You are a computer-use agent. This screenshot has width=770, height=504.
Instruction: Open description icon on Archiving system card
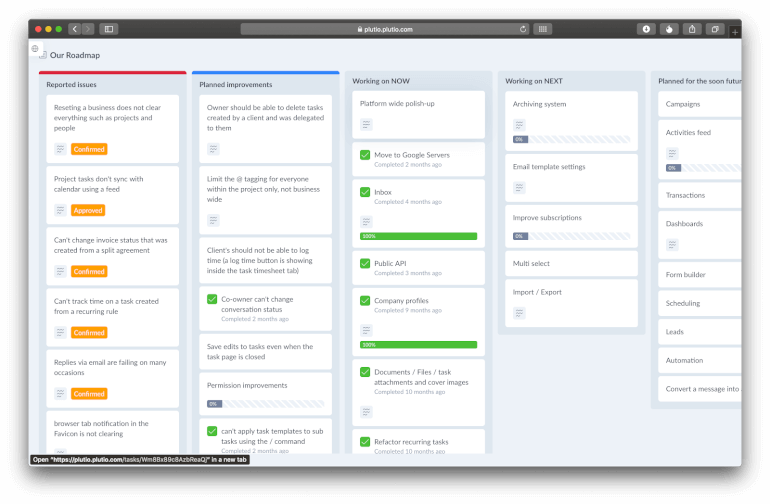(519, 125)
